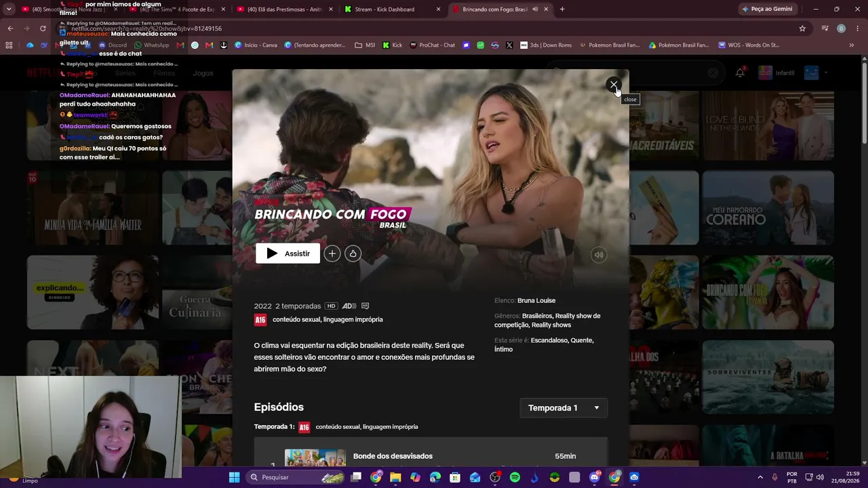This screenshot has width=868, height=488.
Task: Open the Windows Start menu
Action: pos(234,477)
